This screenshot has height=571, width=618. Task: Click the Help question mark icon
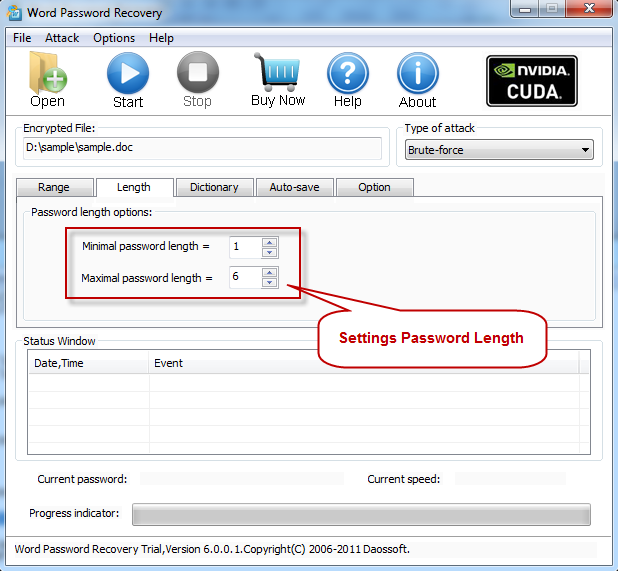tap(348, 73)
